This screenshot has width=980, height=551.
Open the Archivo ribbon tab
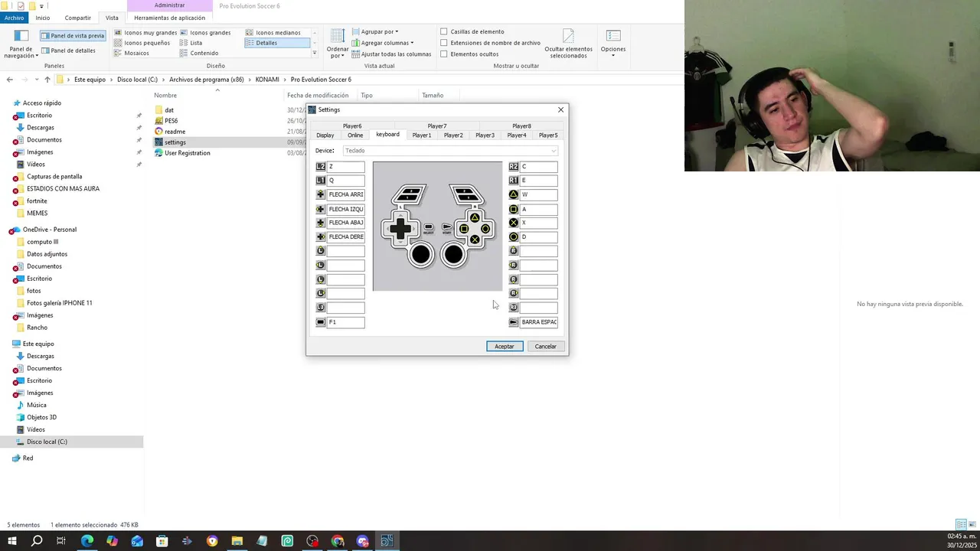[14, 18]
